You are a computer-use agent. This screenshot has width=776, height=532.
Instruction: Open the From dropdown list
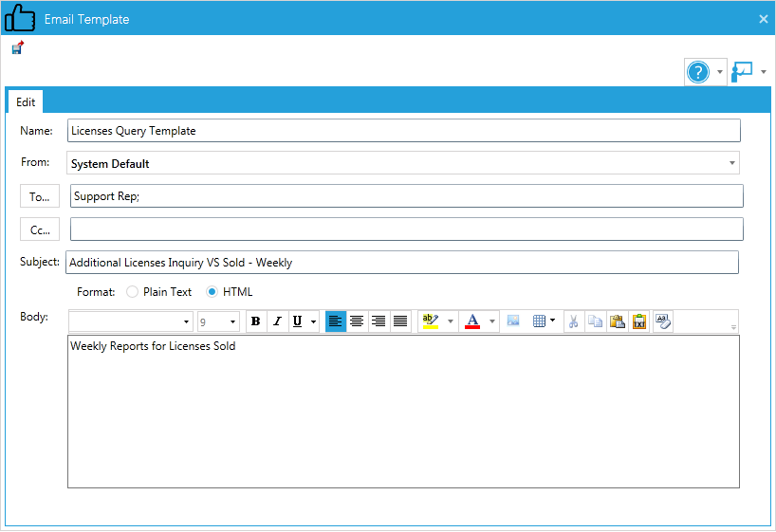click(x=731, y=163)
